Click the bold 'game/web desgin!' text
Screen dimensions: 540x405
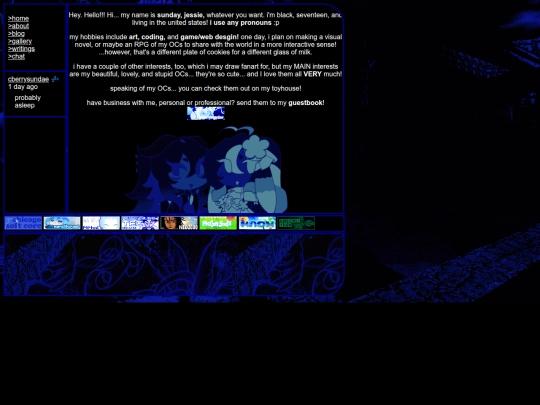pyautogui.click(x=209, y=37)
